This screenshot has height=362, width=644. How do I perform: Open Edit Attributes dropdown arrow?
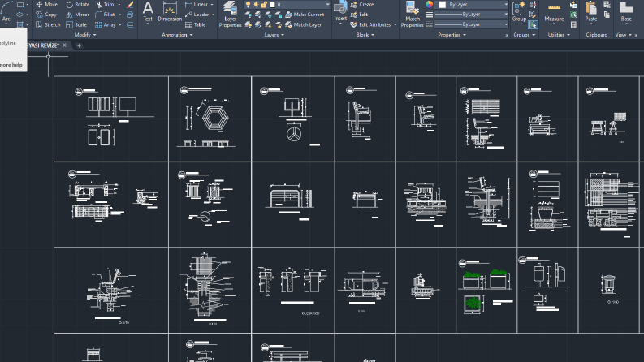click(395, 24)
